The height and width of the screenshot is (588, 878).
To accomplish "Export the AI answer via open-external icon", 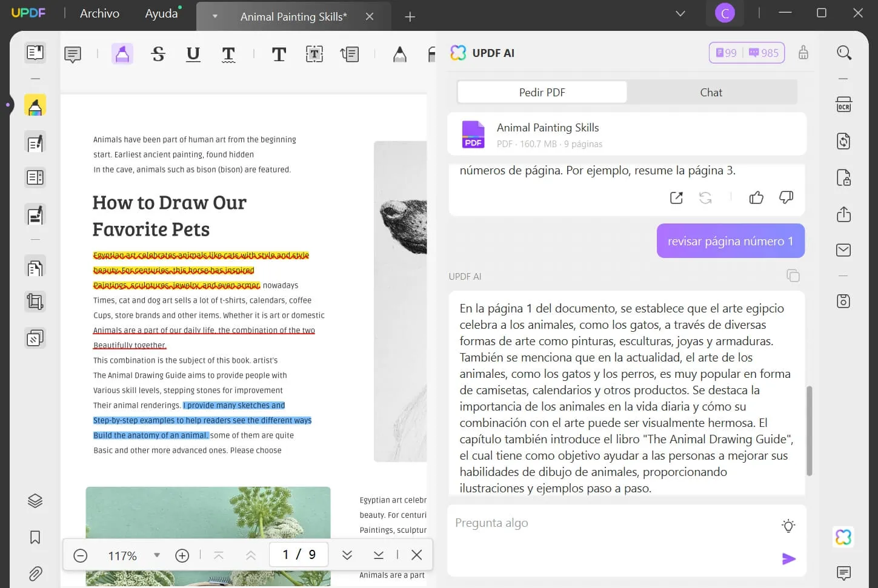I will [676, 197].
